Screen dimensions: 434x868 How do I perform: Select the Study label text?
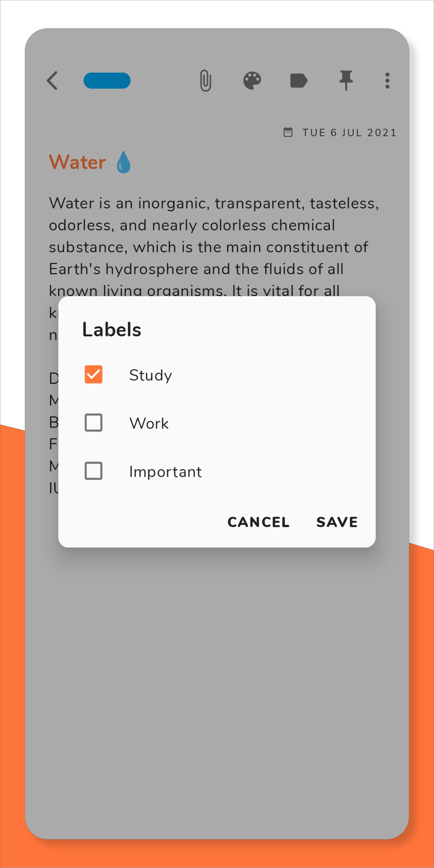pyautogui.click(x=151, y=375)
